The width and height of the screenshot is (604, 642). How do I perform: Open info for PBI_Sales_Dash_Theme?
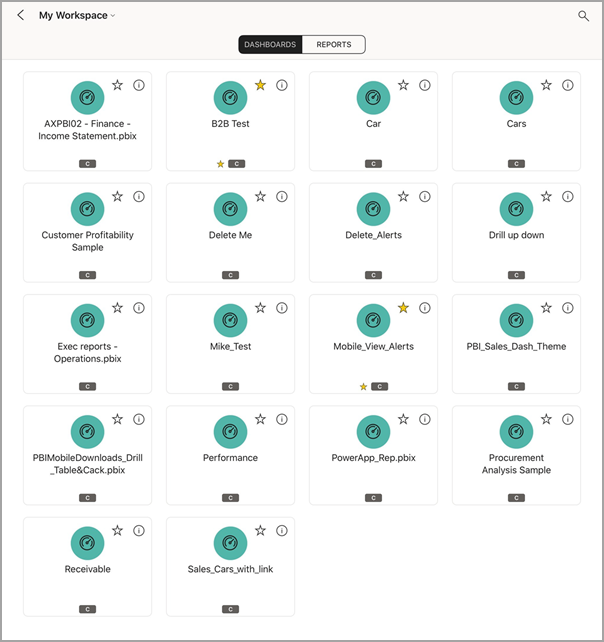[568, 308]
